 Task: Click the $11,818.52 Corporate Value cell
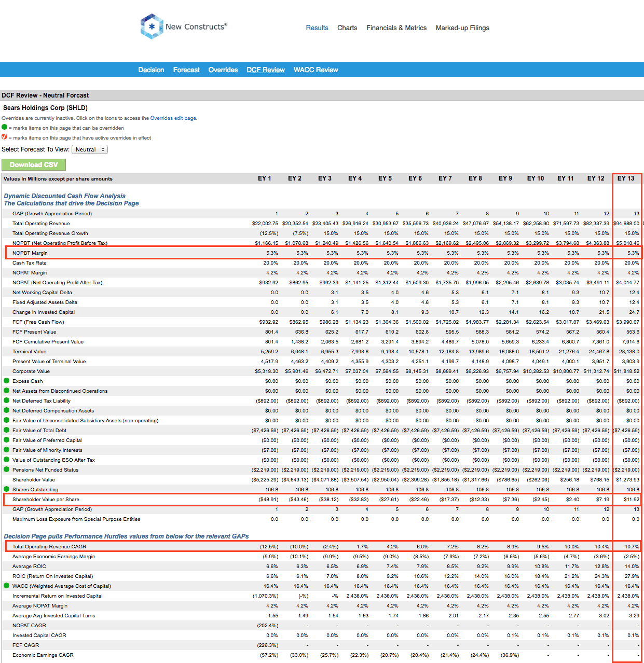pos(626,371)
